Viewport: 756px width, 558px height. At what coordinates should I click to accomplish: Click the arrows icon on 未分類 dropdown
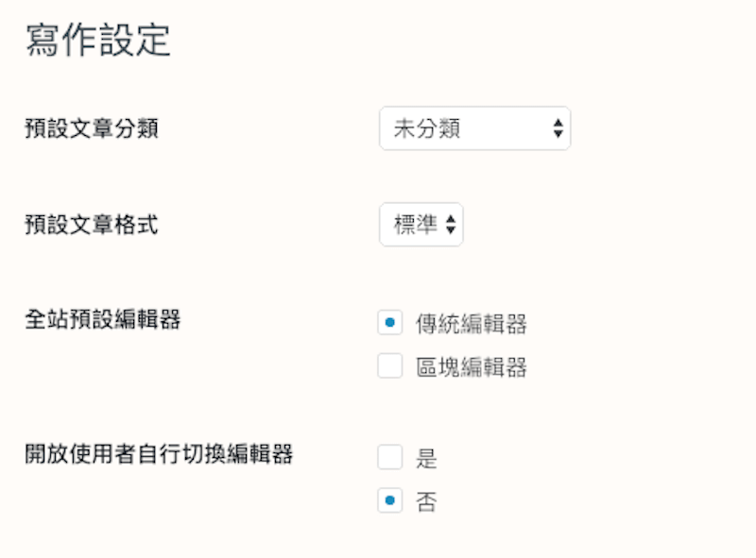tap(558, 128)
